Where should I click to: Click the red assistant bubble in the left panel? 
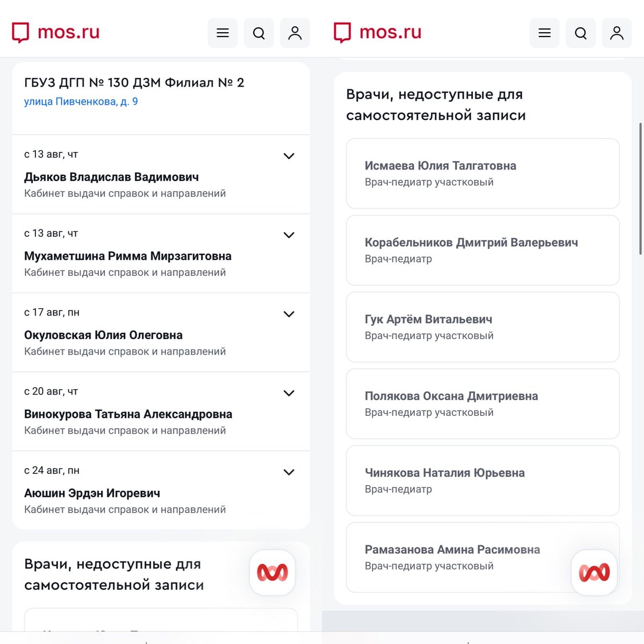[273, 573]
